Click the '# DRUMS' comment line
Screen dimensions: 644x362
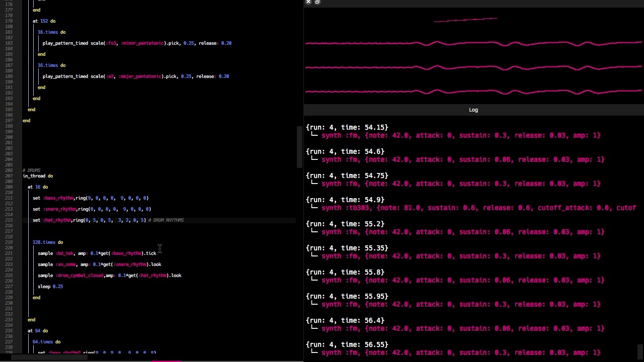(x=32, y=170)
